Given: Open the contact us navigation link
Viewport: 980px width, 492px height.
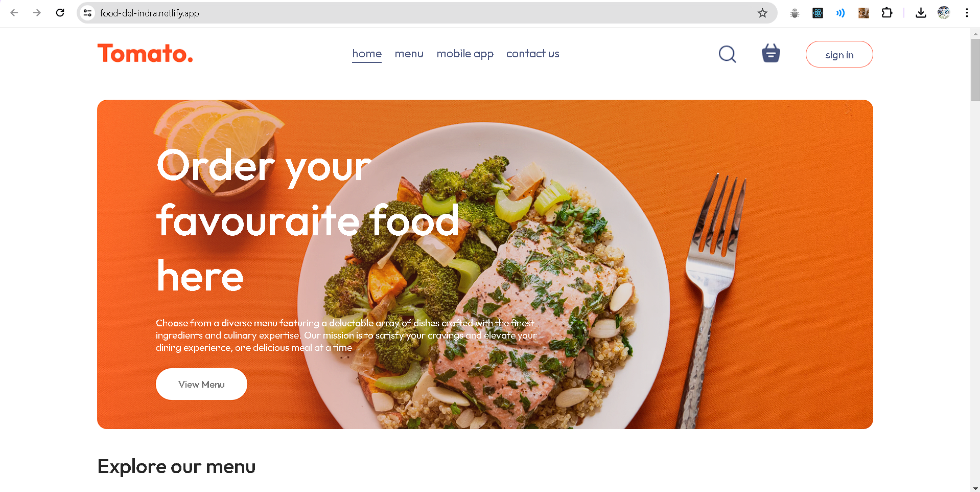Looking at the screenshot, I should pyautogui.click(x=532, y=54).
